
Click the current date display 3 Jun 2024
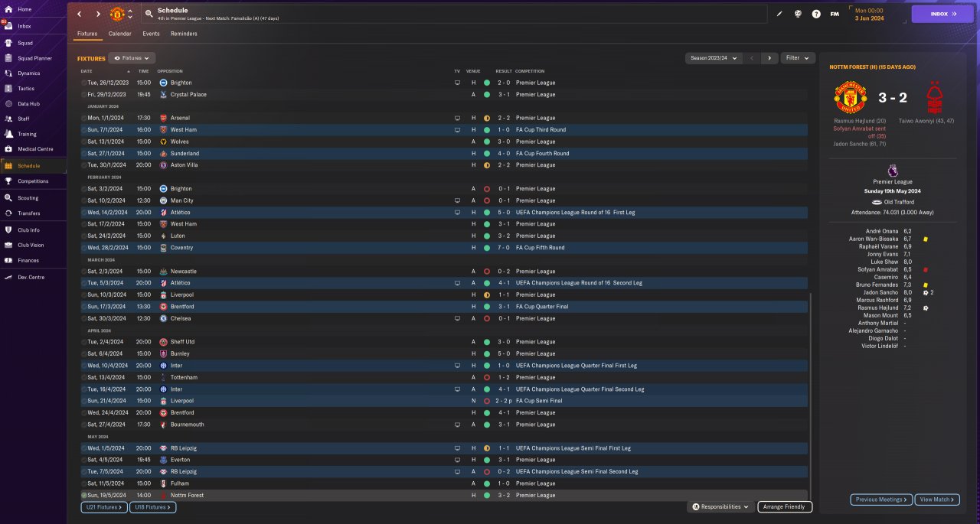pyautogui.click(x=870, y=18)
